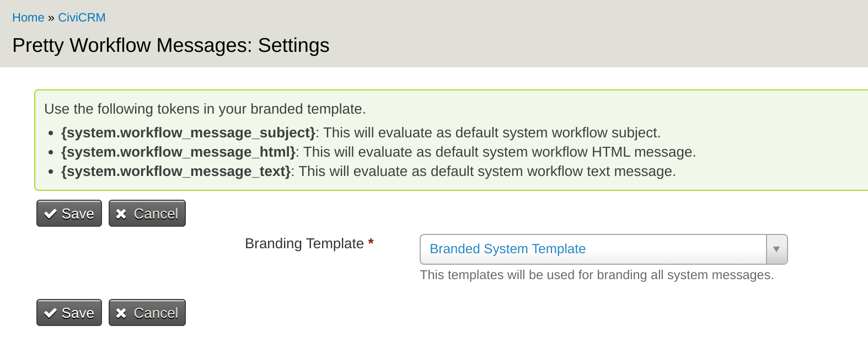Click the {system.workflow_message_text} token text

176,172
